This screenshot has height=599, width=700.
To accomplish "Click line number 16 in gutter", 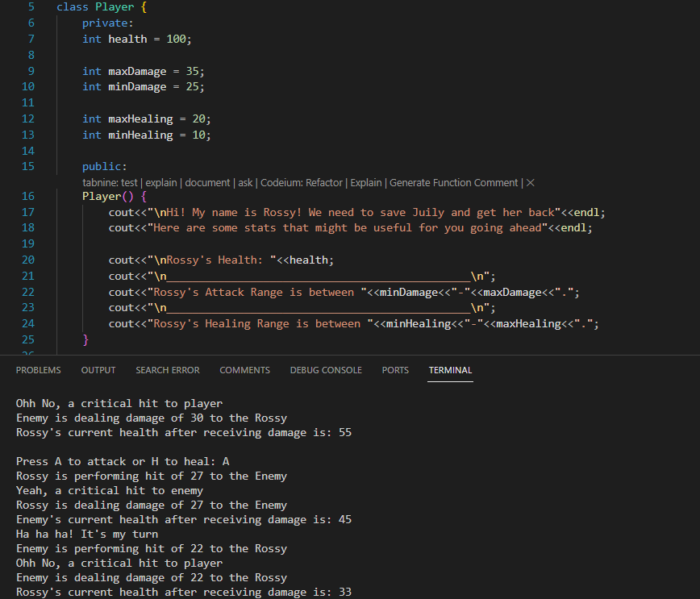I will point(28,197).
